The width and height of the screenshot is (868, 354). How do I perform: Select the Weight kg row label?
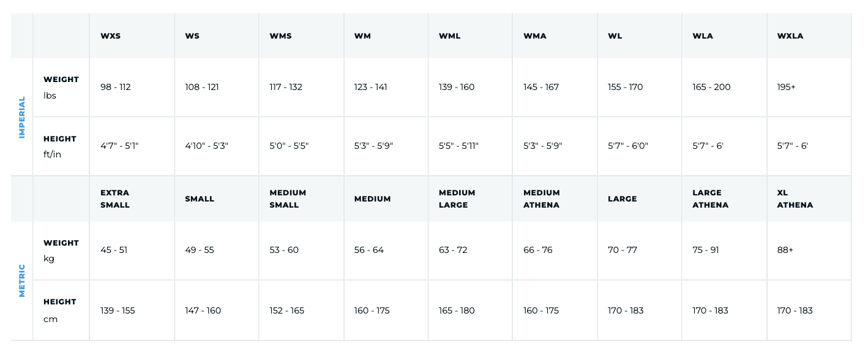[61, 250]
